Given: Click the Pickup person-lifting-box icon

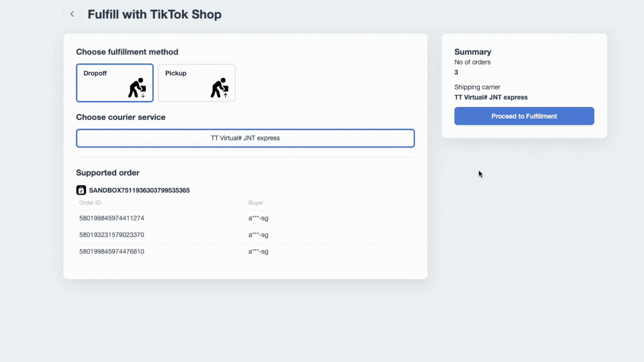Looking at the screenshot, I should pyautogui.click(x=219, y=88).
